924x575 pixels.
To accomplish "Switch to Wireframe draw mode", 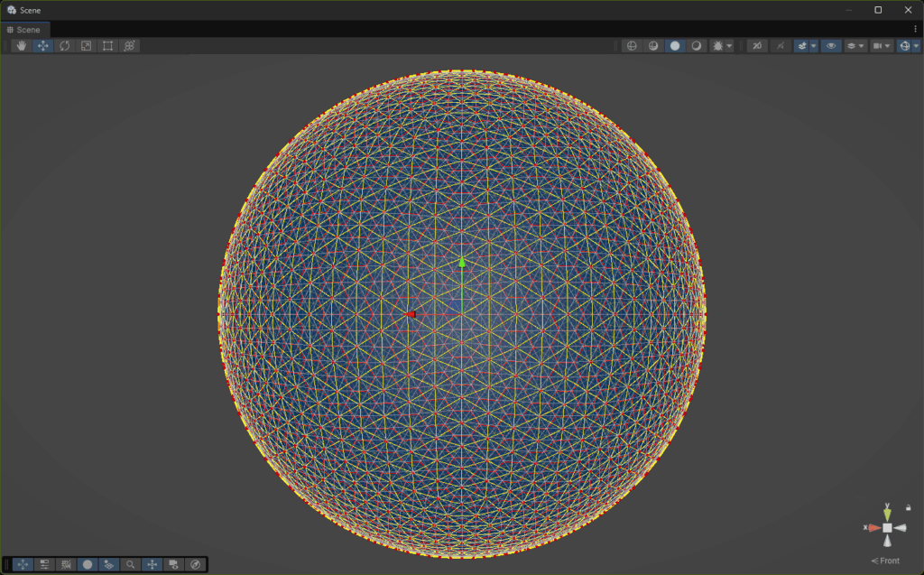I will pyautogui.click(x=632, y=46).
